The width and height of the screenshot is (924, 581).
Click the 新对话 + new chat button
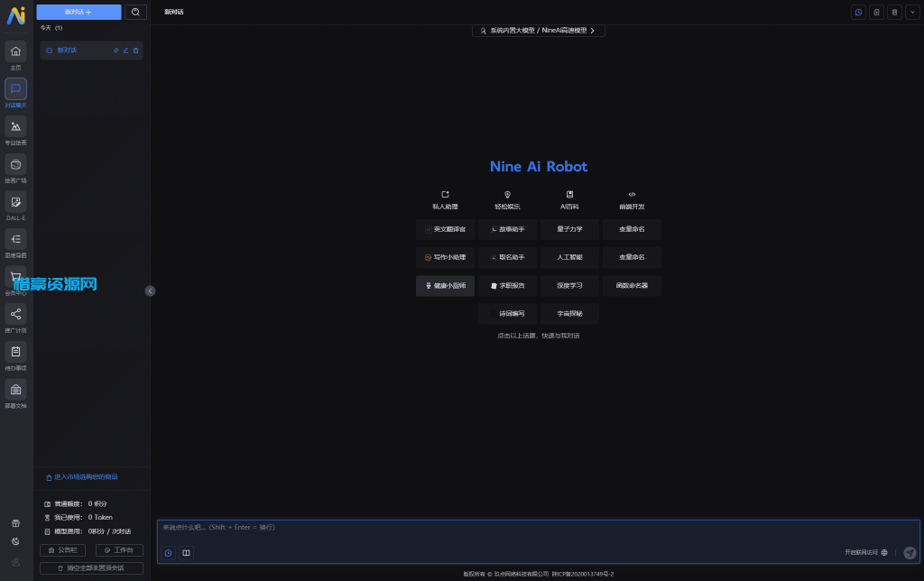pyautogui.click(x=78, y=12)
